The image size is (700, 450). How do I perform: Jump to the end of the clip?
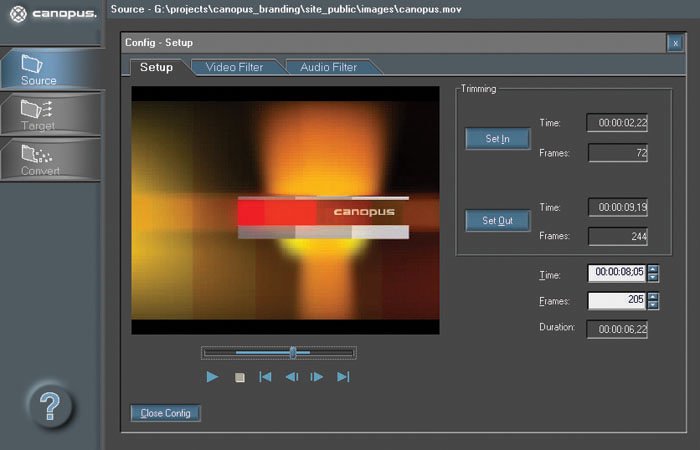(343, 377)
